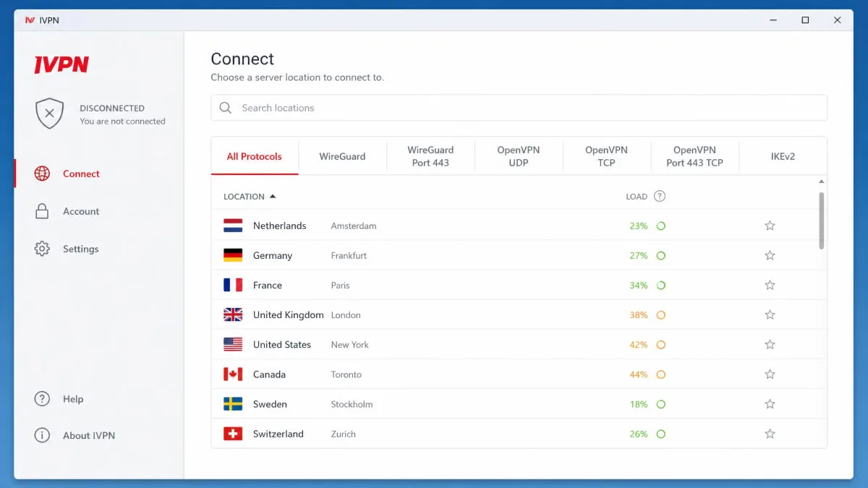Click the Load help question mark icon
Image resolution: width=868 pixels, height=488 pixels.
[x=659, y=196]
